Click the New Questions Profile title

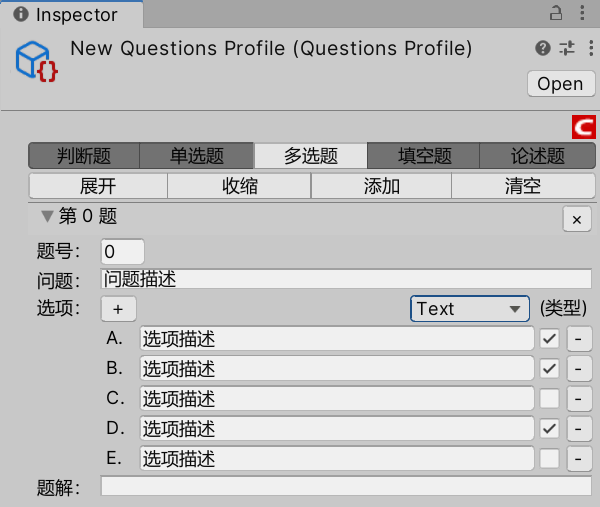[271, 48]
